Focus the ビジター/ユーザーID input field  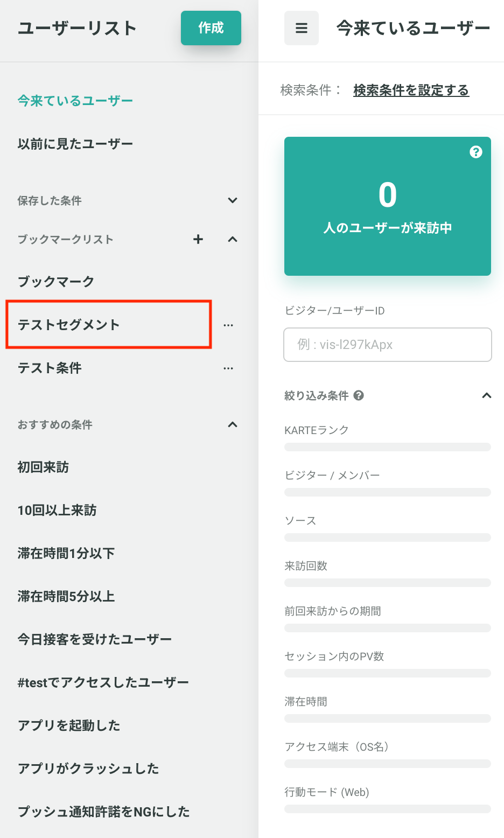coord(388,345)
